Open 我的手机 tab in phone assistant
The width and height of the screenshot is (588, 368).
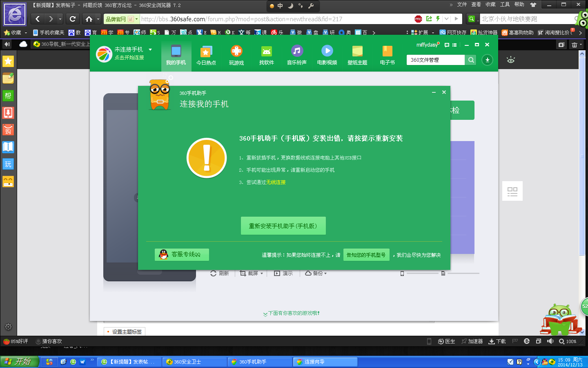click(176, 55)
